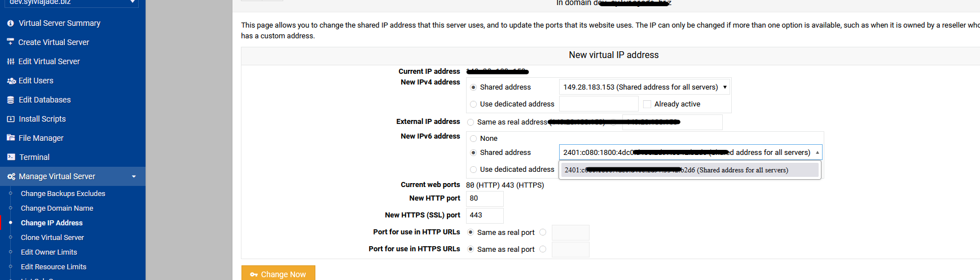Click the Install Scripts icon
This screenshot has height=280, width=980.
pyautogui.click(x=11, y=119)
